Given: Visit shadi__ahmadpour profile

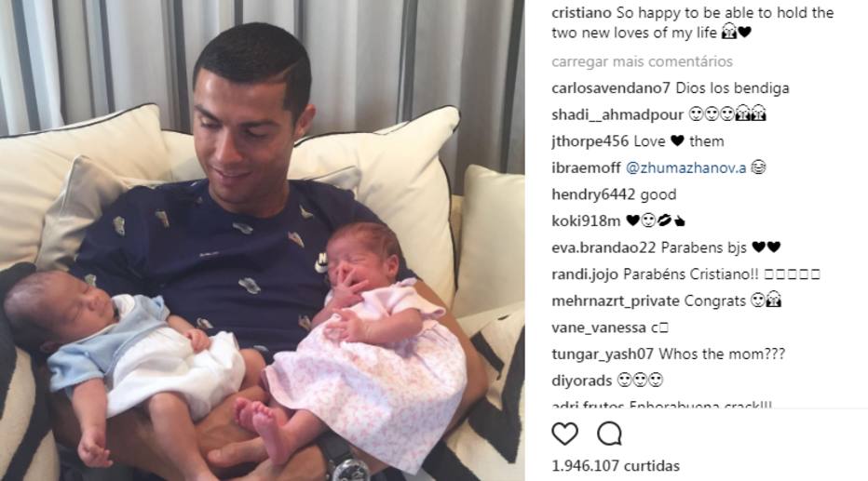Looking at the screenshot, I should click(617, 114).
